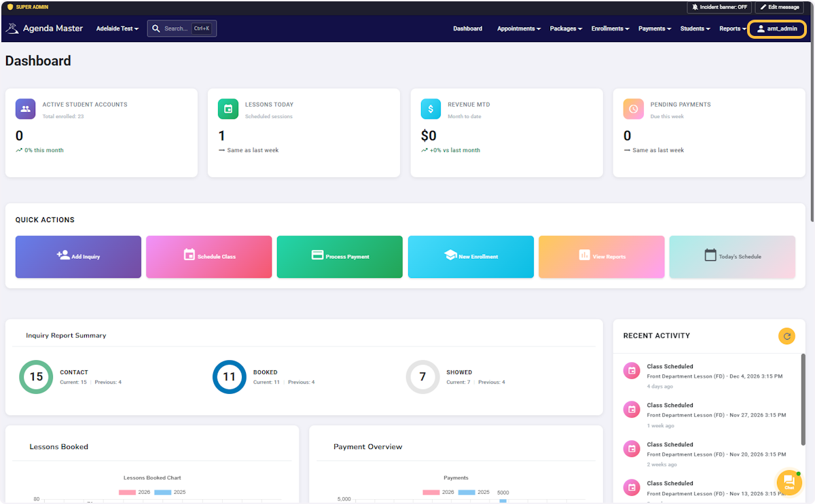This screenshot has width=815, height=504.
Task: Go to the Dashboard menu item
Action: 468,29
